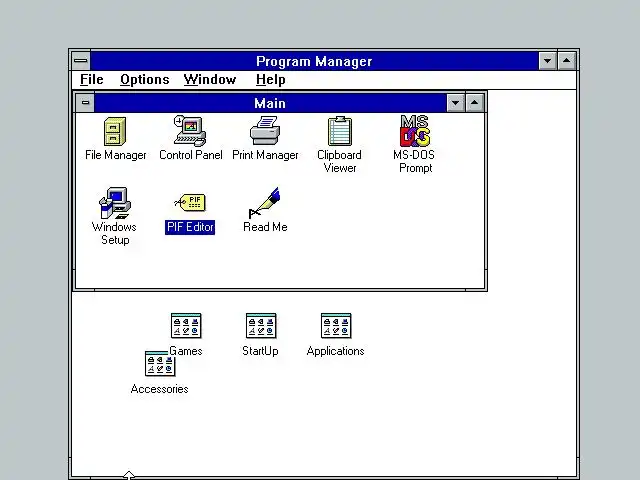Click the Main window title bar

click(x=271, y=103)
